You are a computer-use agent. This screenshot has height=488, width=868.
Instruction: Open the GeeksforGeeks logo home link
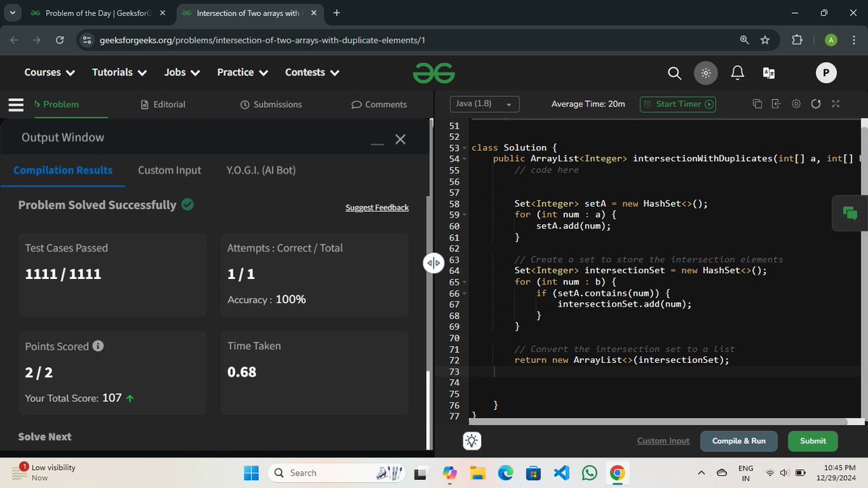click(434, 72)
